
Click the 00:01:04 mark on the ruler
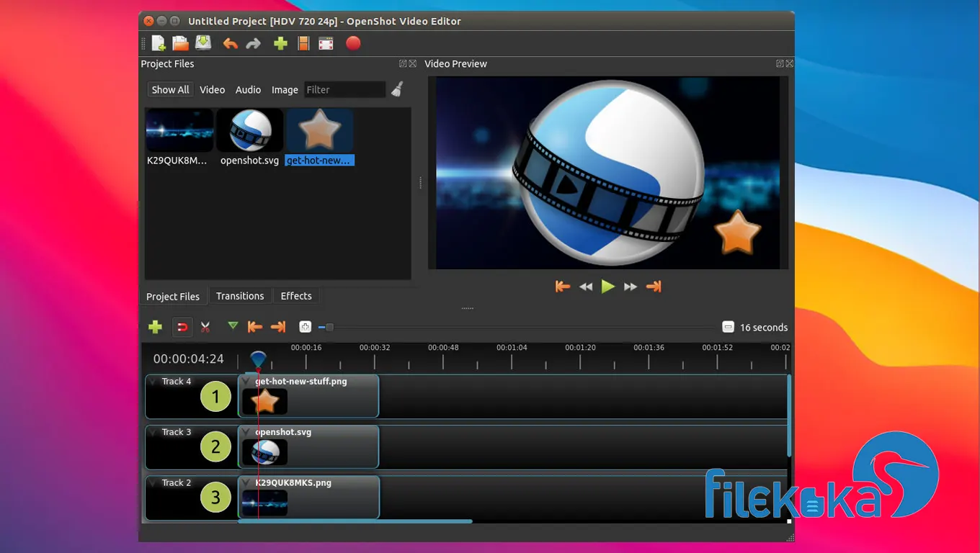pos(512,348)
